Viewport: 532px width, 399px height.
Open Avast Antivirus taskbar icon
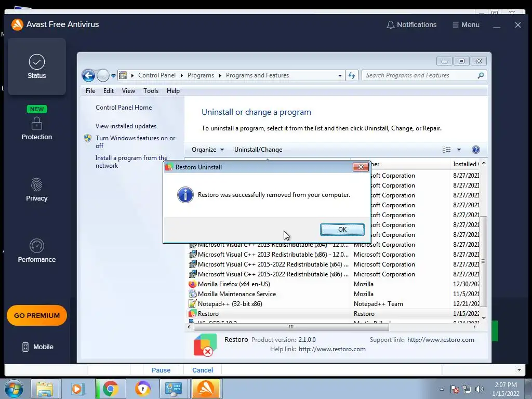(206, 389)
